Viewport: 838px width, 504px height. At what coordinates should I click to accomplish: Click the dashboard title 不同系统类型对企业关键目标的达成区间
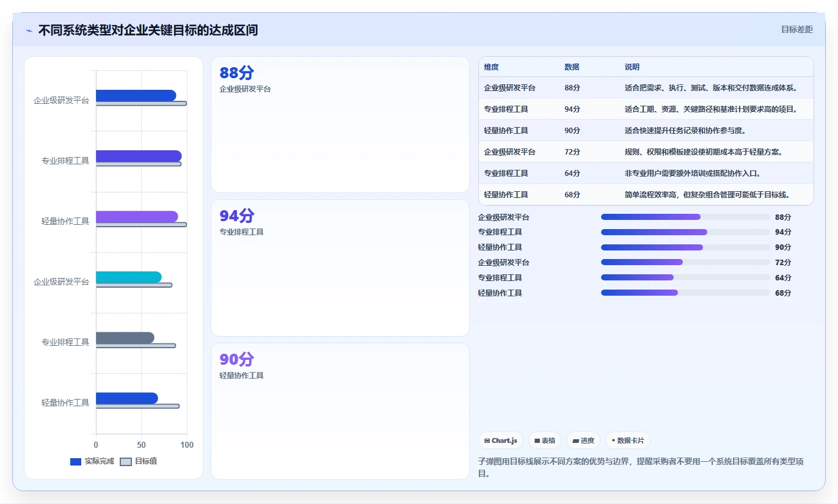coord(148,30)
